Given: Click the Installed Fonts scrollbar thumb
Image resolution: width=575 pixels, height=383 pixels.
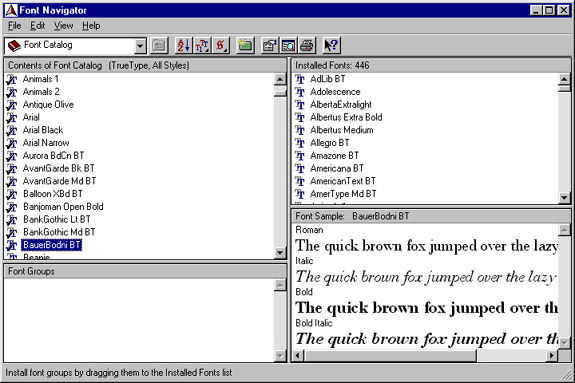Looking at the screenshot, I should click(564, 88).
